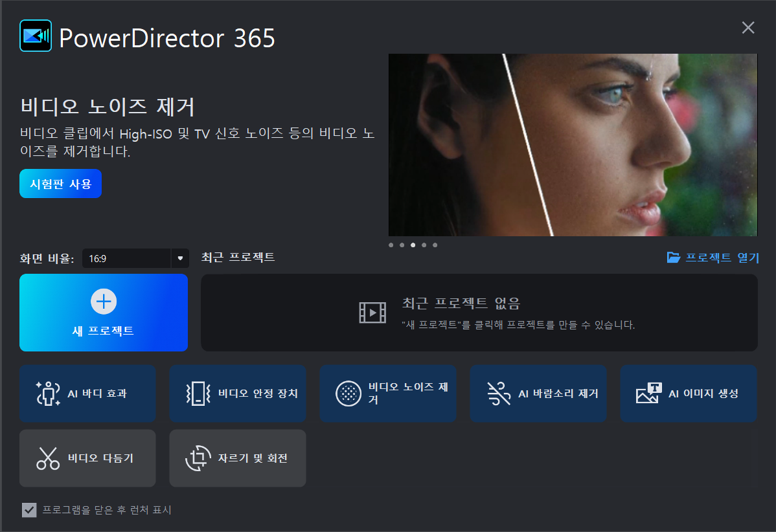Click the 16:9 aspect ratio field

point(126,258)
